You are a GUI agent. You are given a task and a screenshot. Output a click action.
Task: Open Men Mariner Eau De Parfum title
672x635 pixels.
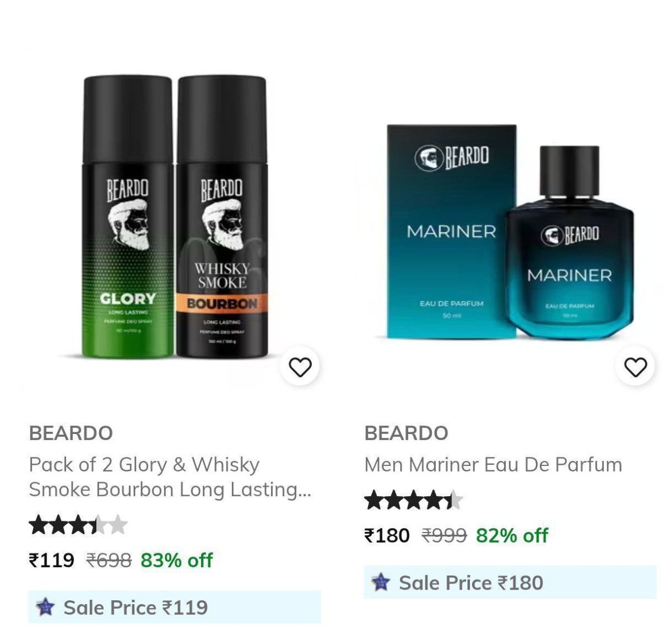click(x=493, y=464)
